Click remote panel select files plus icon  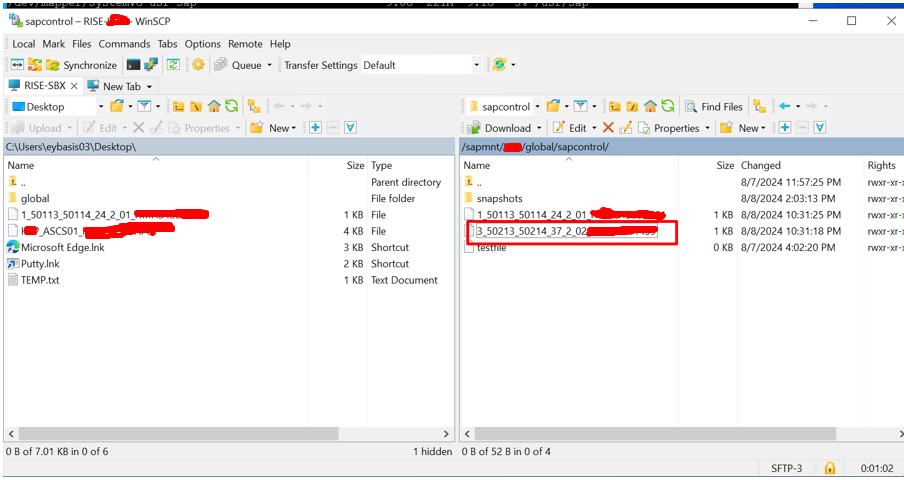click(x=785, y=128)
